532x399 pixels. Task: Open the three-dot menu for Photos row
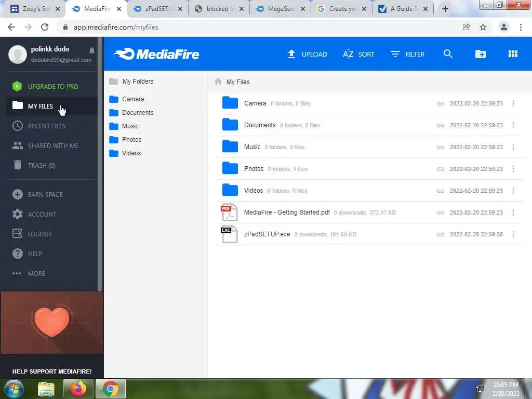coord(513,169)
